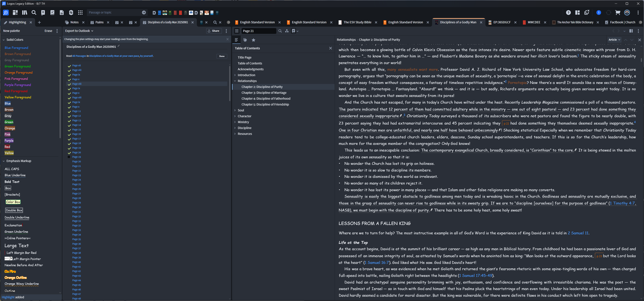Select the favorites star tab
Viewport: 644px width, 301px height.
(x=254, y=40)
